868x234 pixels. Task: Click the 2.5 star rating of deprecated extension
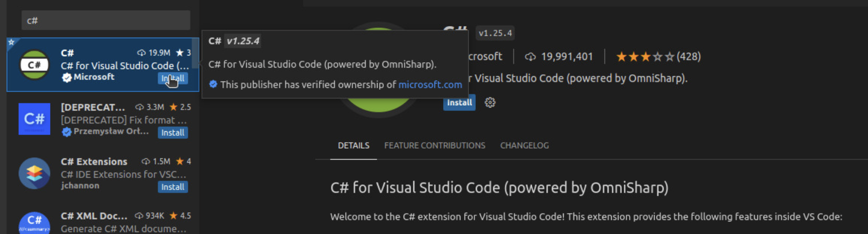tap(180, 107)
